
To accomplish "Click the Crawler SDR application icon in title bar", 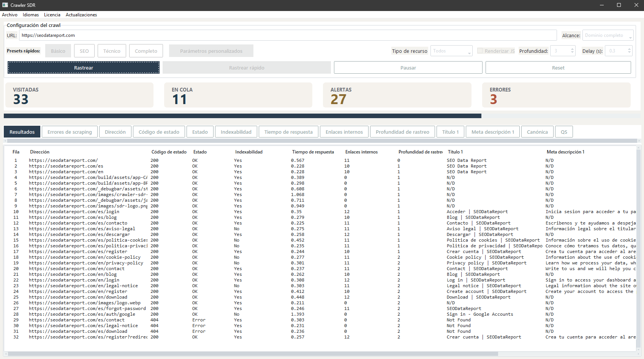I will [x=5, y=5].
